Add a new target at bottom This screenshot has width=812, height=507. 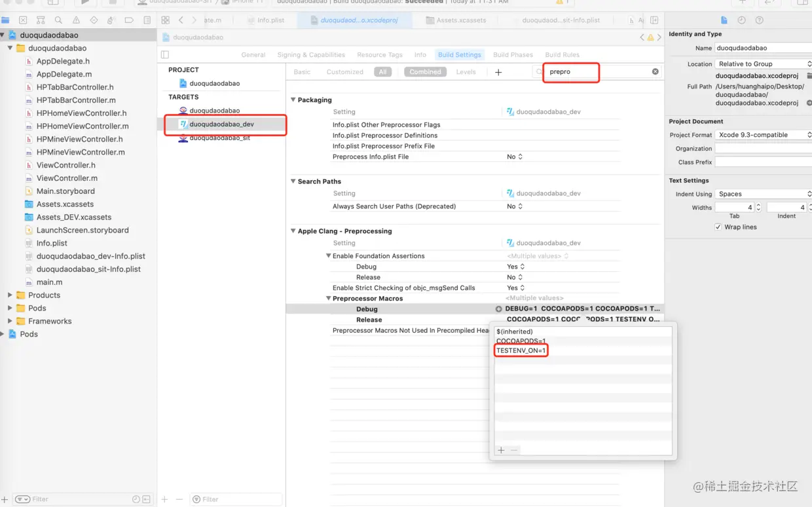tap(165, 499)
